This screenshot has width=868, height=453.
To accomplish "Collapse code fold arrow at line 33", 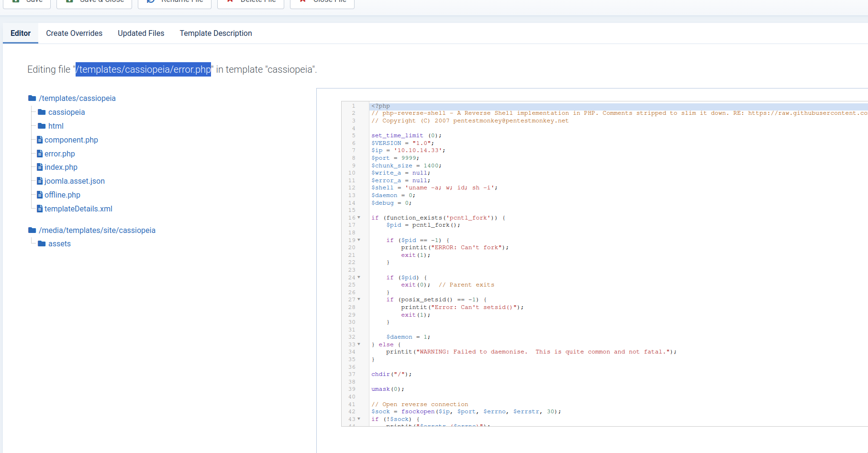I will [x=359, y=344].
